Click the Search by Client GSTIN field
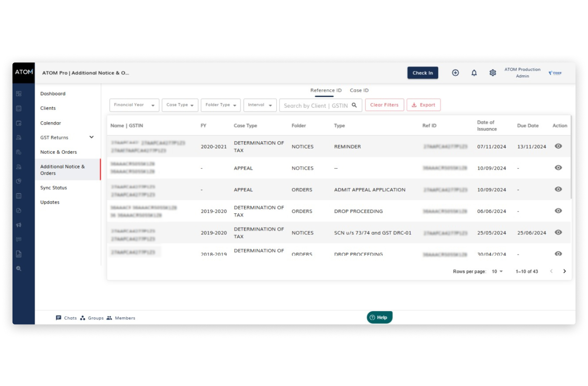 pos(320,105)
